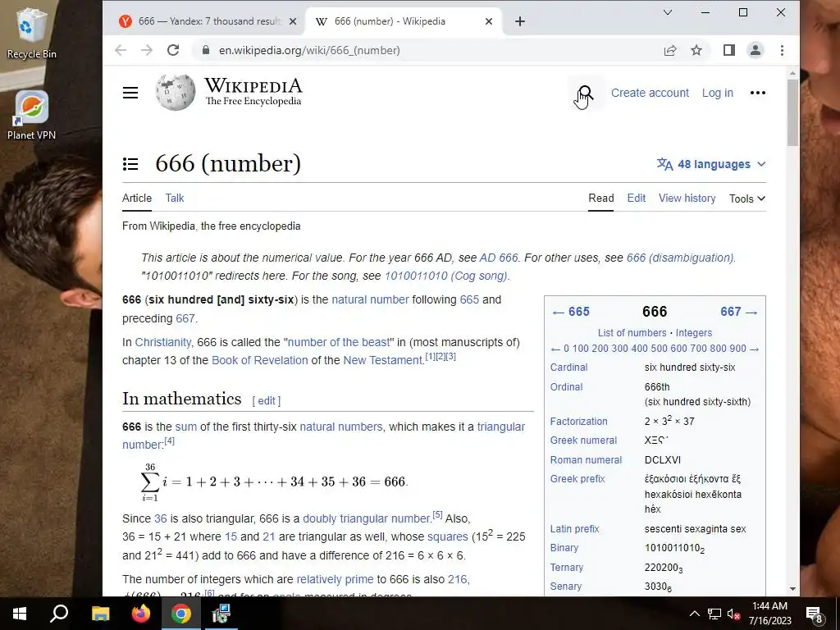This screenshot has height=630, width=840.
Task: Open the Talk tab
Action: [x=174, y=199]
